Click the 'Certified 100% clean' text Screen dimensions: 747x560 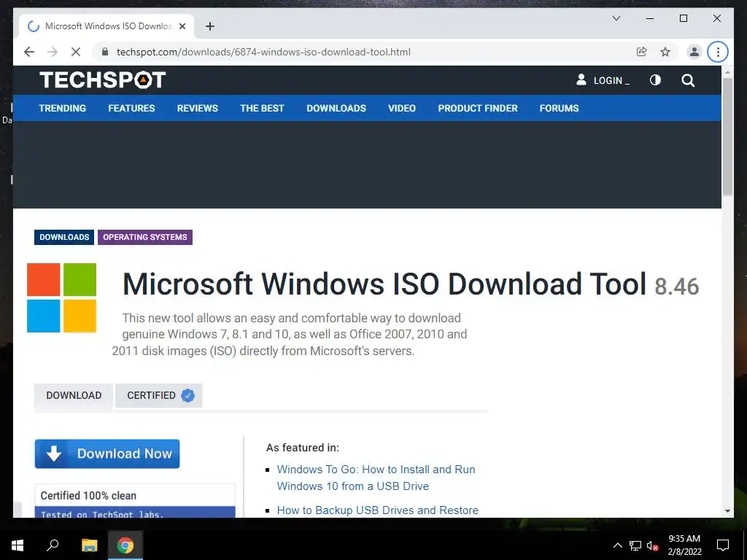88,495
